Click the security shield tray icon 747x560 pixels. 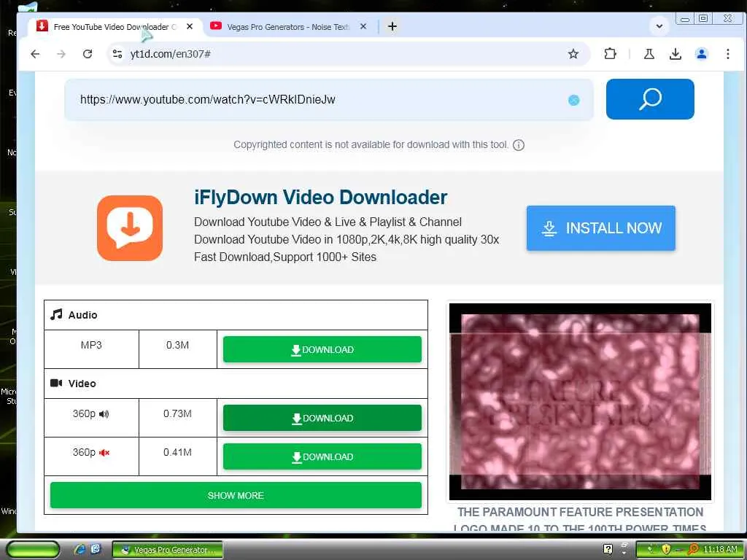click(x=665, y=550)
